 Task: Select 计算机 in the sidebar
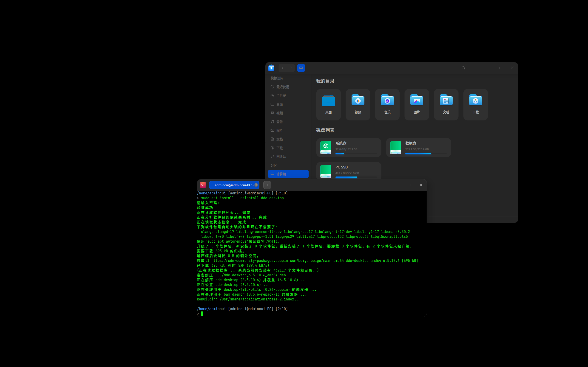tap(288, 174)
